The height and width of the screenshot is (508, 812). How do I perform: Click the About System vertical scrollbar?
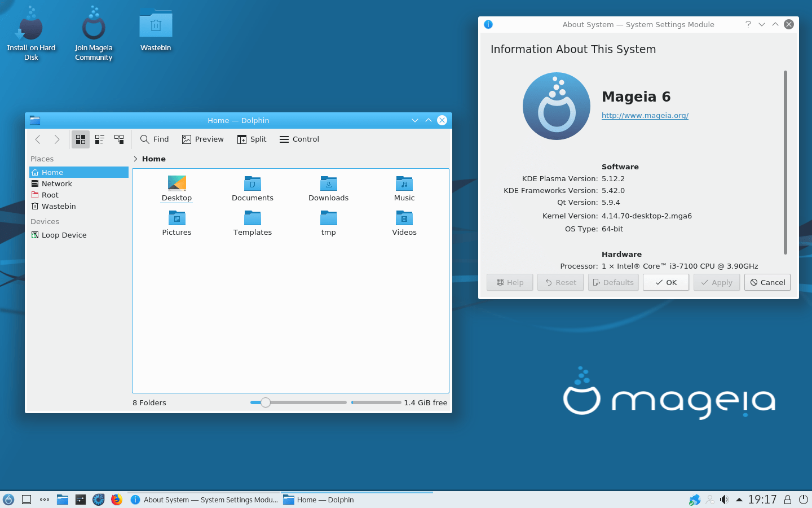point(785,163)
